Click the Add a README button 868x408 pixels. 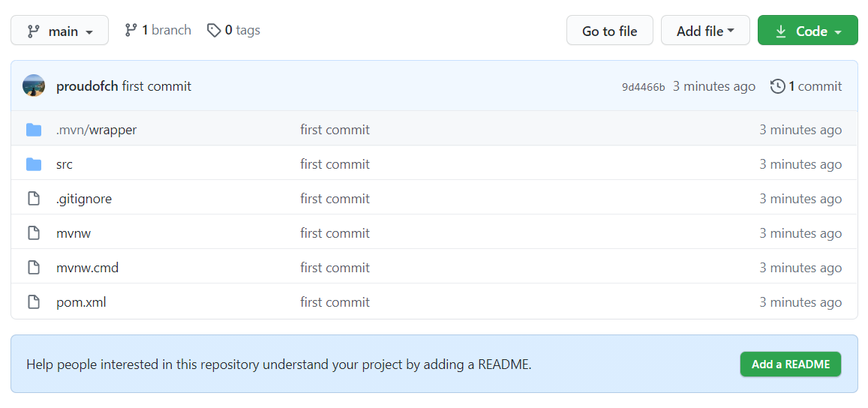[791, 364]
